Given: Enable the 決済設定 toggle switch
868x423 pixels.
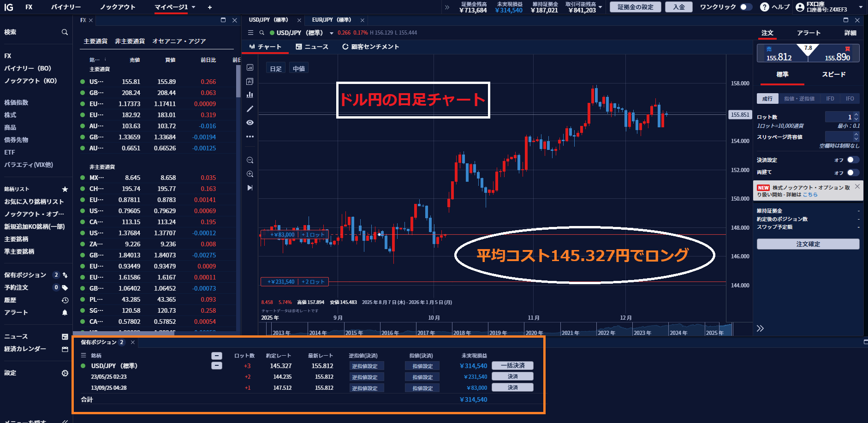Looking at the screenshot, I should tap(852, 160).
